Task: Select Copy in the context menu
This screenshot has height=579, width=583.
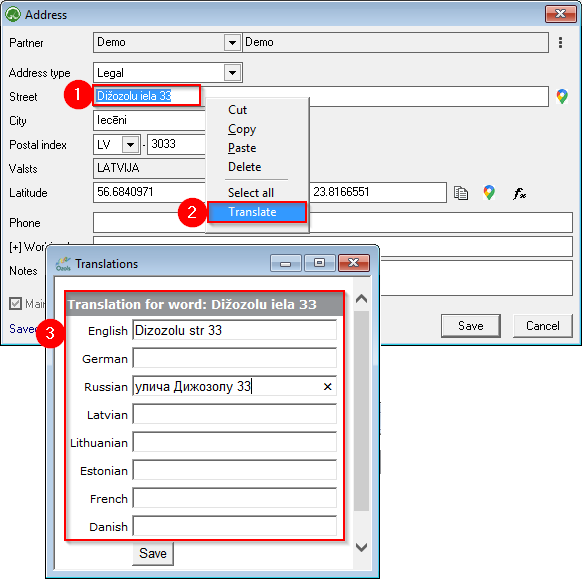Action: coord(242,129)
